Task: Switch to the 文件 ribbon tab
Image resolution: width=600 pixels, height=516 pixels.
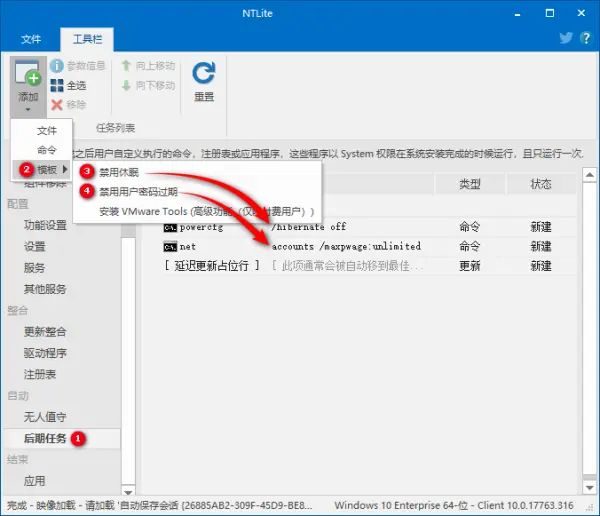Action: click(31, 39)
